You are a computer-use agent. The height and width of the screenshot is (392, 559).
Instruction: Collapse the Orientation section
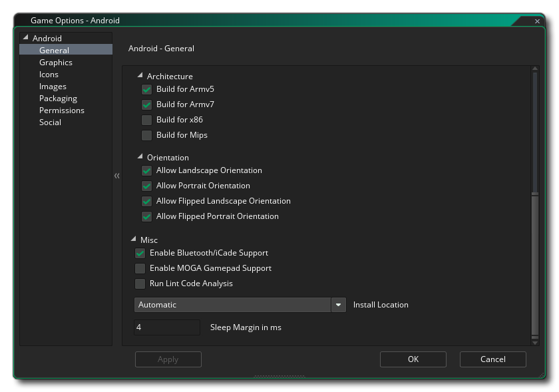[140, 157]
